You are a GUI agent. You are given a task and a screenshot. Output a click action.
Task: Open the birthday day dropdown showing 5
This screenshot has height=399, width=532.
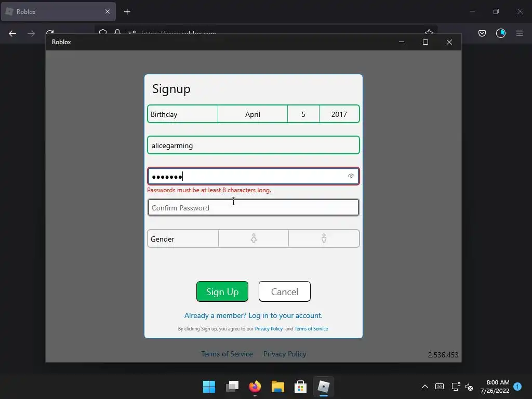[x=303, y=114]
